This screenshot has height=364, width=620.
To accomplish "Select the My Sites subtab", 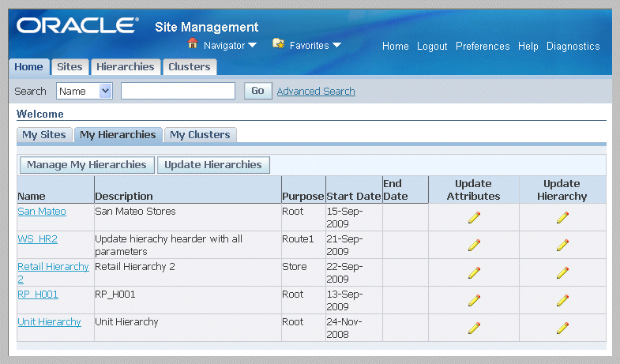I will tap(44, 135).
